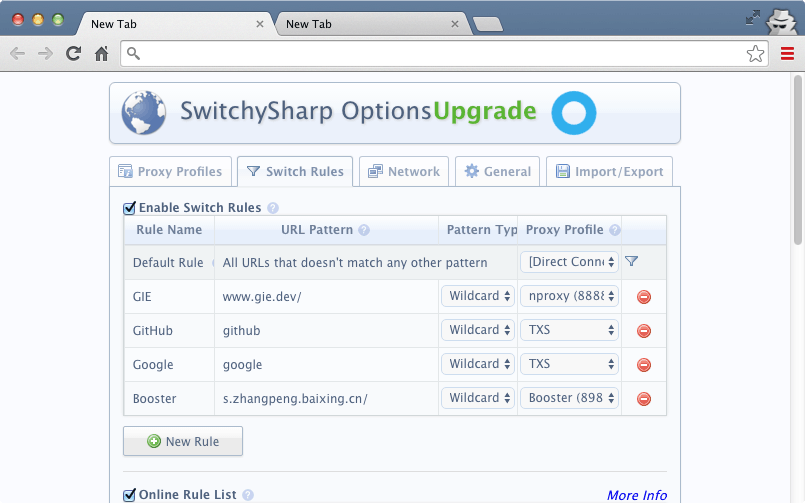The image size is (805, 503).
Task: Switch to the Proxy Profiles tab
Action: (170, 171)
